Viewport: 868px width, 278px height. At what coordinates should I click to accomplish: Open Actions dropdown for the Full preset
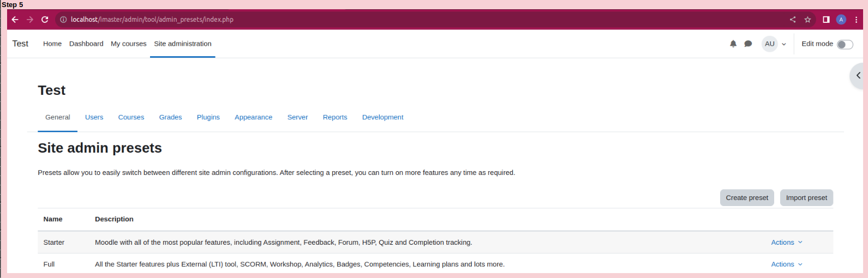787,264
